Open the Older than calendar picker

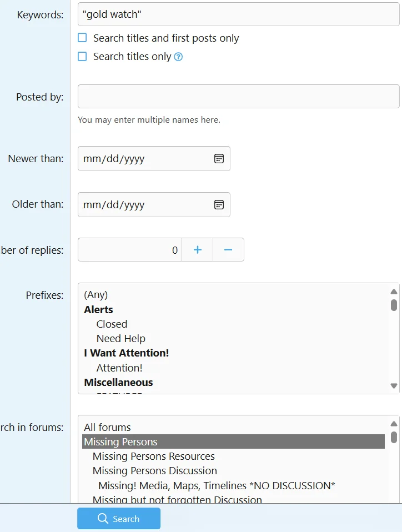219,204
